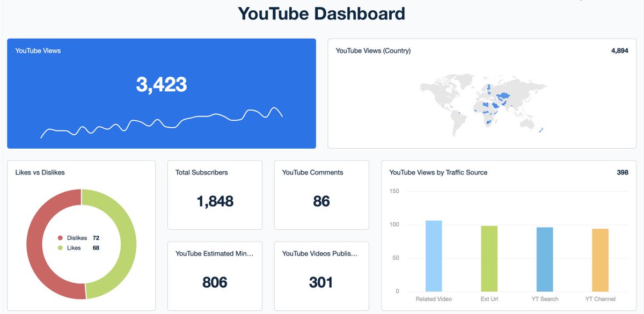Click the Likes value 68
Screen dimensions: 644x314
click(96, 248)
